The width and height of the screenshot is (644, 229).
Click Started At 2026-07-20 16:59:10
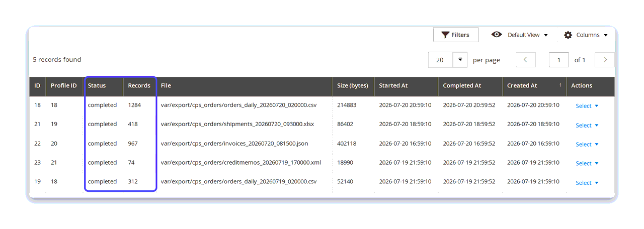405,144
